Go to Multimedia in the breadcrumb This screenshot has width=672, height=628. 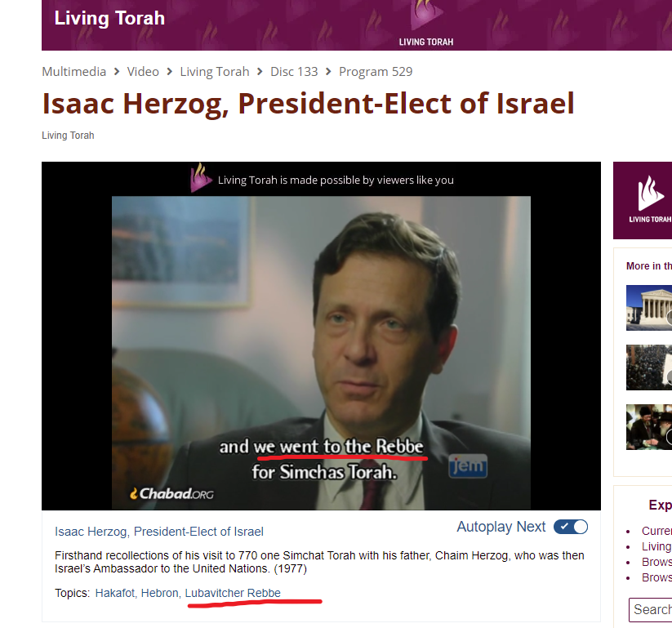(x=73, y=72)
